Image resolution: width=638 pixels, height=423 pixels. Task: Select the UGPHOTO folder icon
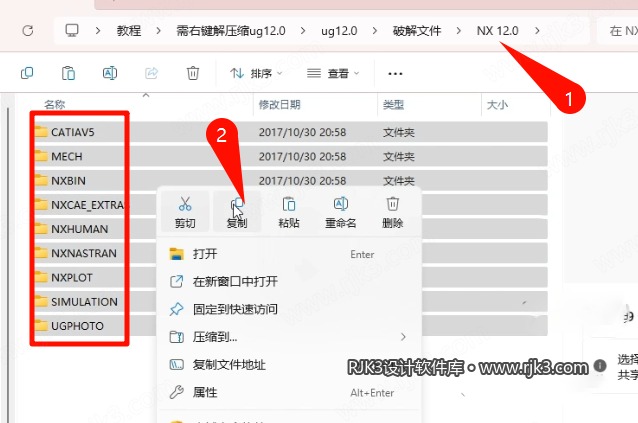[x=41, y=326]
